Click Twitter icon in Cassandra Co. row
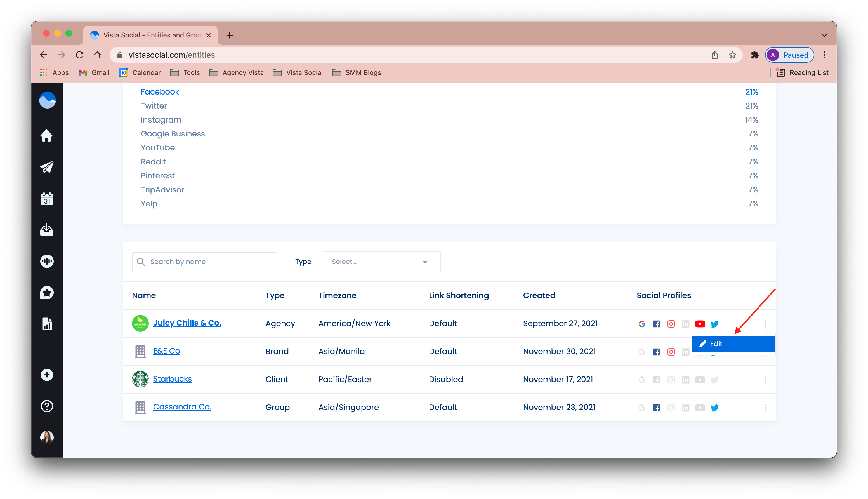 (x=714, y=408)
